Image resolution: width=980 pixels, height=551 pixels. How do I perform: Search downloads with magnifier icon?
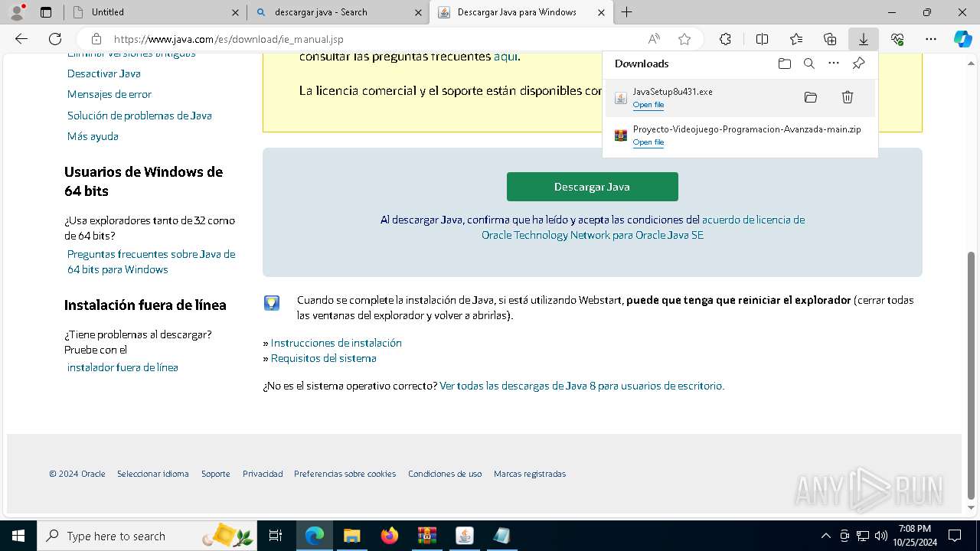[809, 64]
